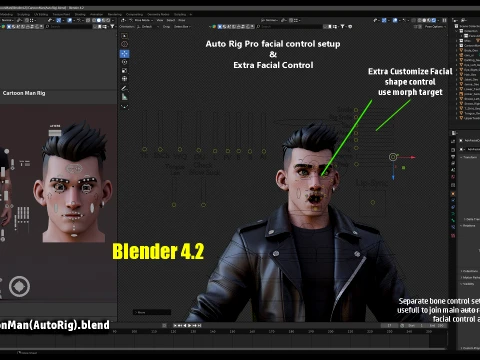Switch to the Geometry Nodes workspace tab
This screenshot has height=360, width=480.
click(158, 14)
